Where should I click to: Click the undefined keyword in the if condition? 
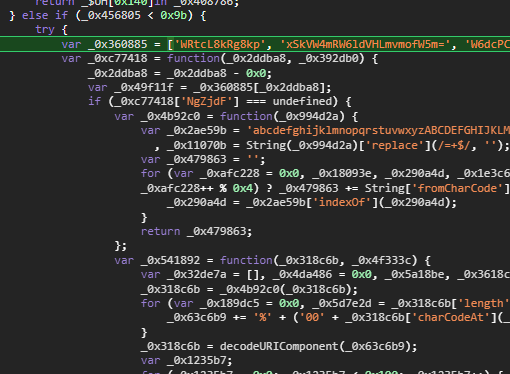pos(303,101)
